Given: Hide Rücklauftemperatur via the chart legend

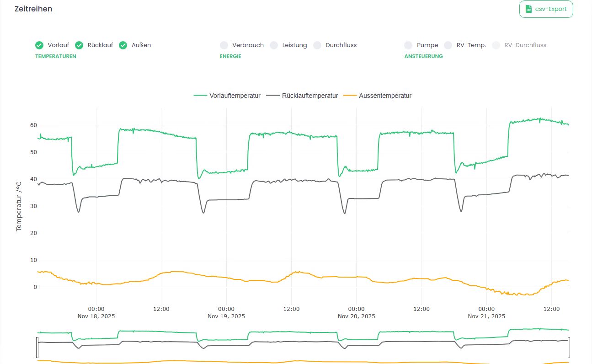Looking at the screenshot, I should (302, 96).
